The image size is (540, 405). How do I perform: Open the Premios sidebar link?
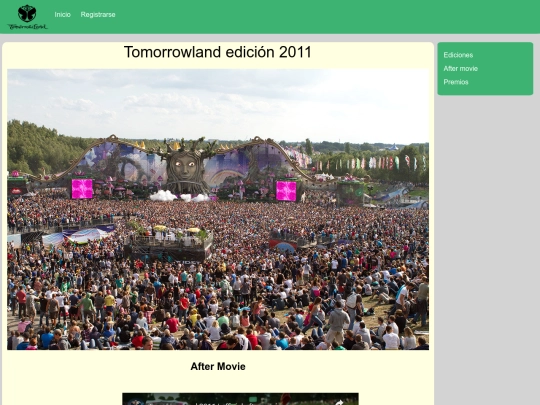coord(456,82)
